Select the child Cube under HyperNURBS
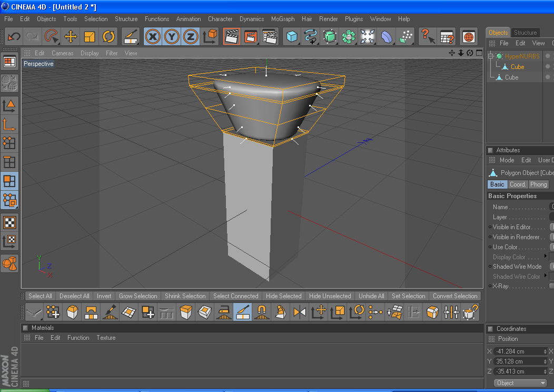The width and height of the screenshot is (554, 392). 517,66
